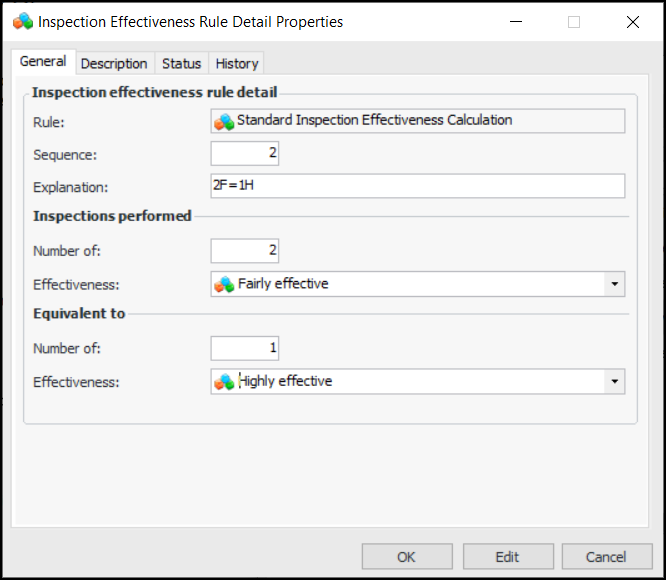
Task: Click the Sequence number field
Action: point(245,153)
